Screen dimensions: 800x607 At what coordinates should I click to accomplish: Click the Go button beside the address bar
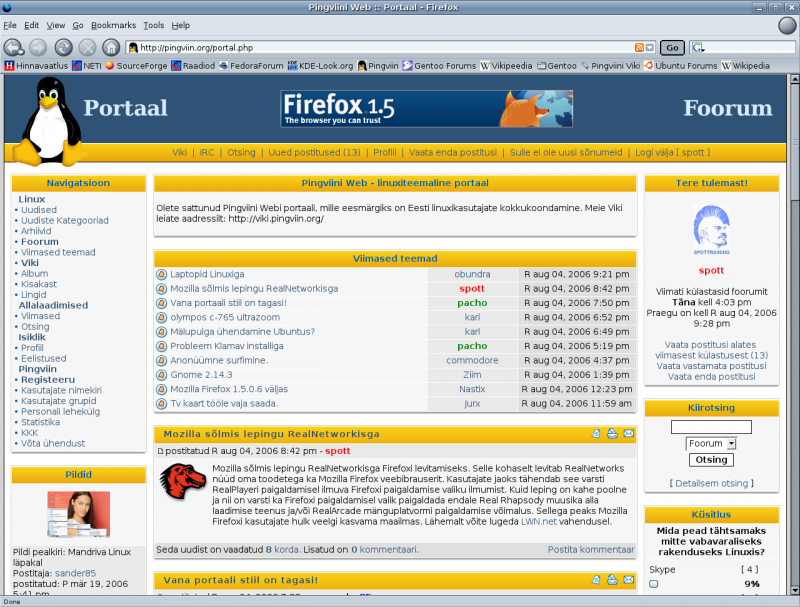672,47
